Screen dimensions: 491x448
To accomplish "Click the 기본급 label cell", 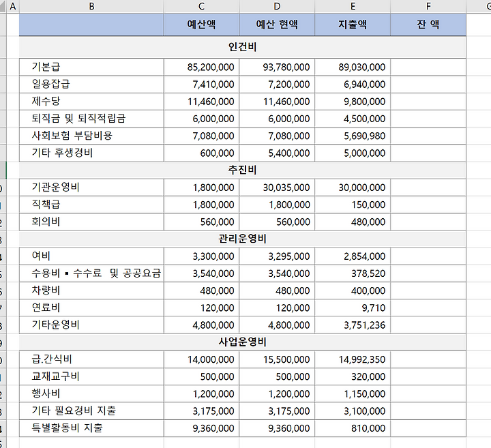I will 91,67.
